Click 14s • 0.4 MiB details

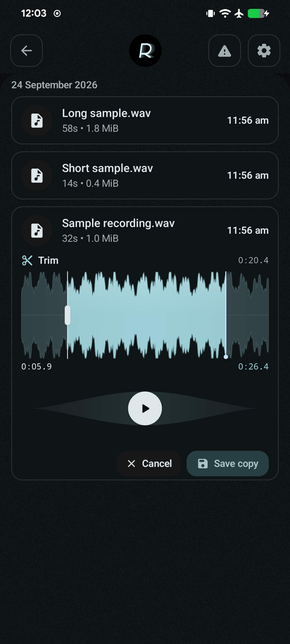pyautogui.click(x=90, y=184)
